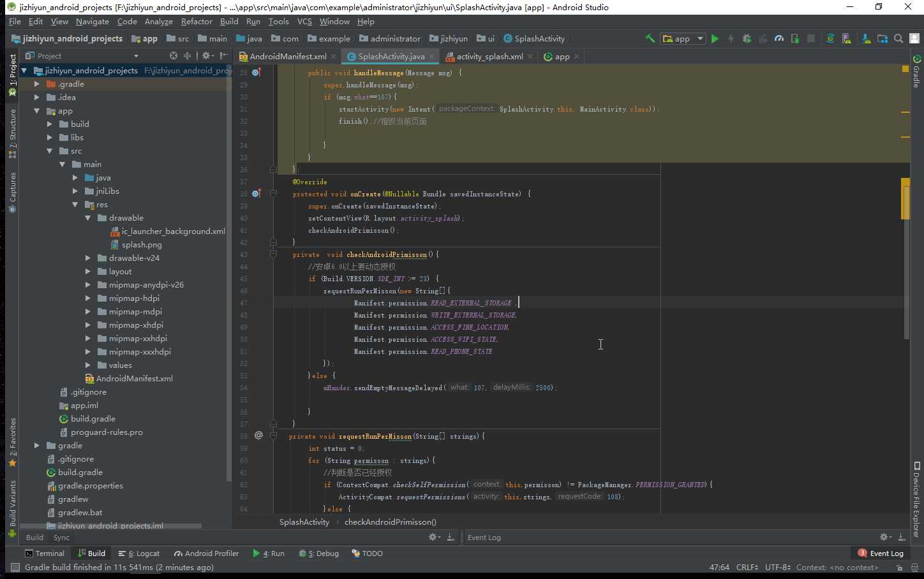
Task: Click the UTF-8 encoding indicator
Action: (778, 567)
